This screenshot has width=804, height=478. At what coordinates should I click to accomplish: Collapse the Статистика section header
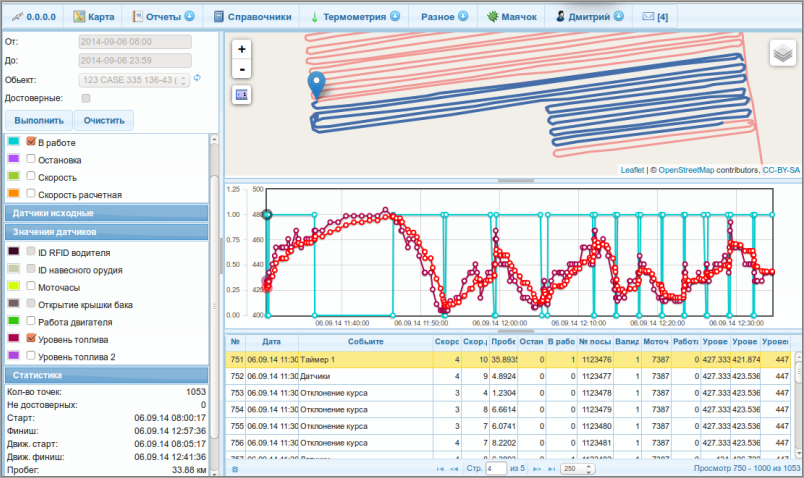(x=107, y=375)
